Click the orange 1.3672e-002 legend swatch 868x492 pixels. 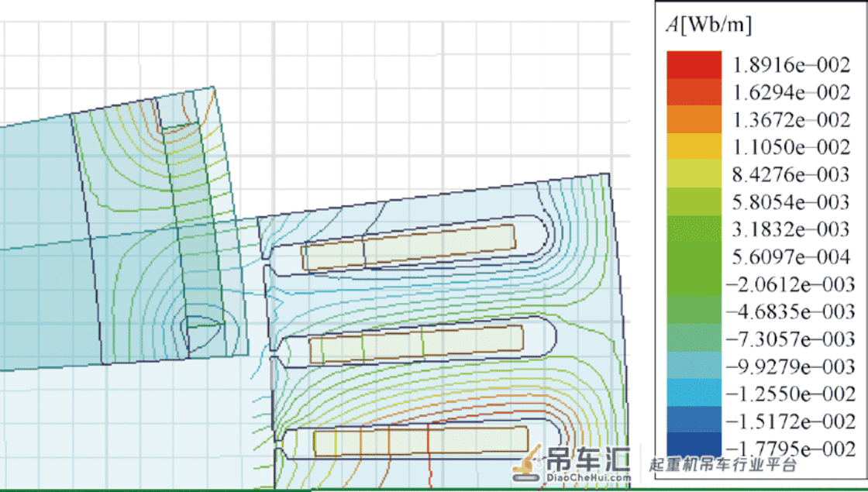coord(694,119)
